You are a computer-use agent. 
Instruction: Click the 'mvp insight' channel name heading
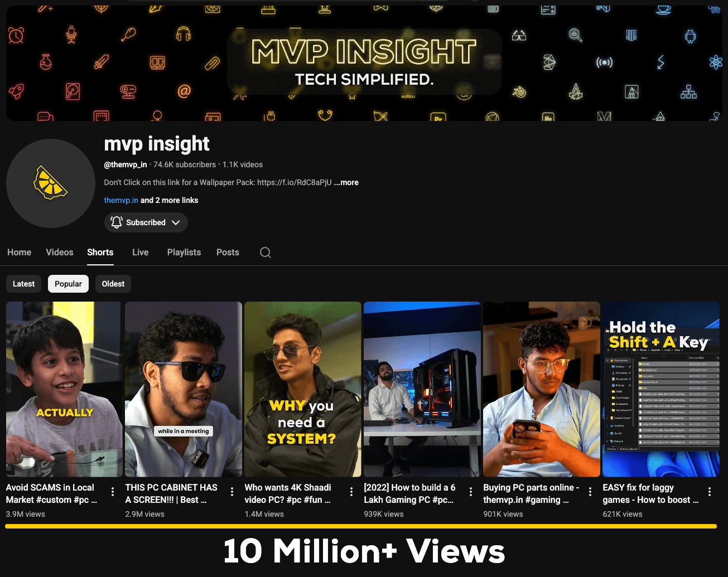(x=157, y=144)
